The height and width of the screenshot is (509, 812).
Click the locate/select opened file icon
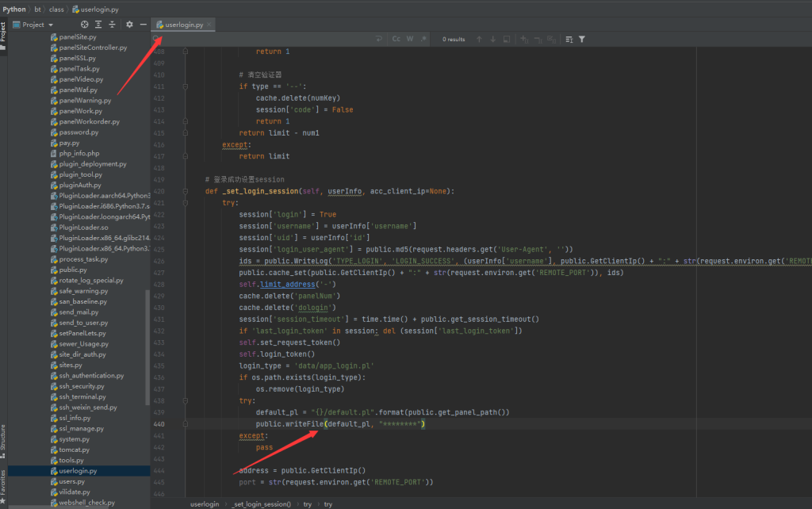(85, 25)
